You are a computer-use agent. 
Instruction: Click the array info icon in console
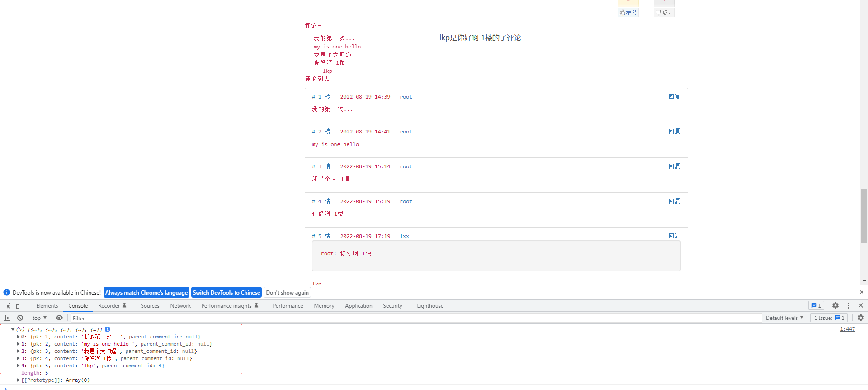click(108, 329)
